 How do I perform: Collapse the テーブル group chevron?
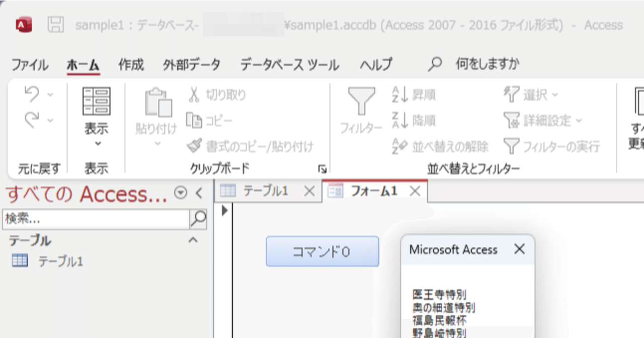pos(193,240)
